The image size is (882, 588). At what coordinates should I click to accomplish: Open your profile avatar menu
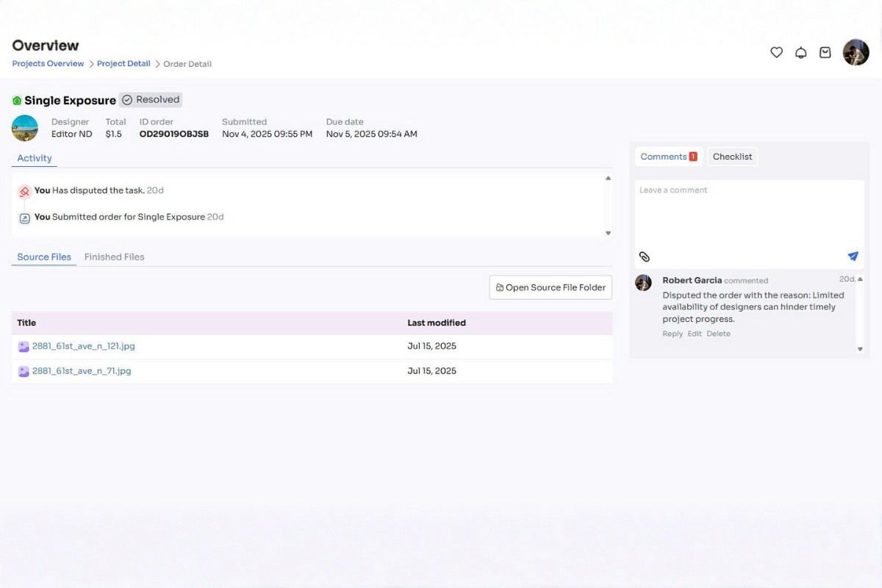(x=856, y=52)
